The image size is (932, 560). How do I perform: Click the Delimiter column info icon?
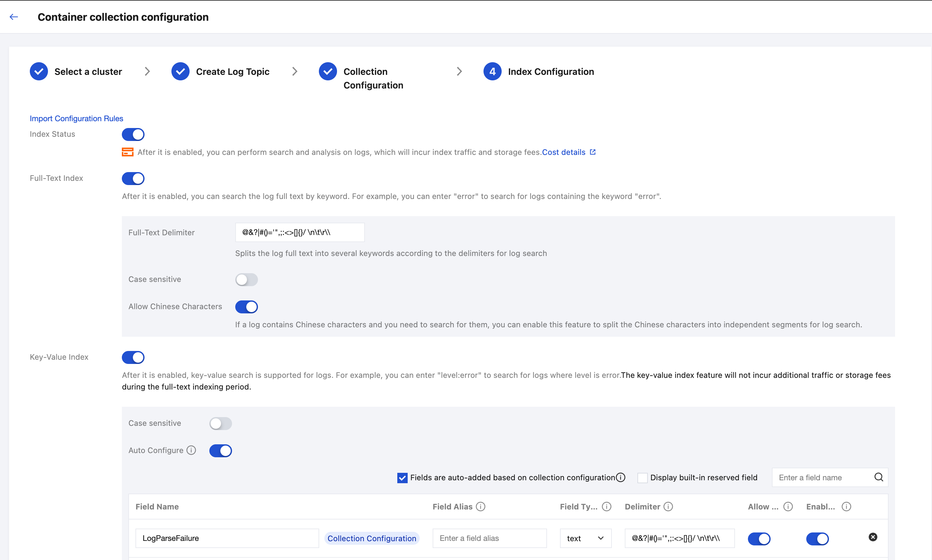point(668,507)
